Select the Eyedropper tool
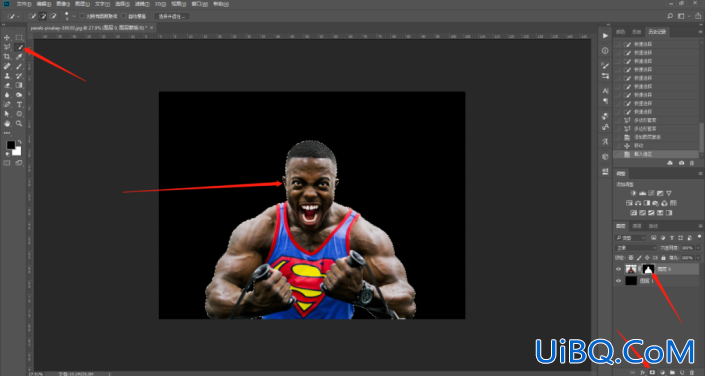 pos(19,57)
